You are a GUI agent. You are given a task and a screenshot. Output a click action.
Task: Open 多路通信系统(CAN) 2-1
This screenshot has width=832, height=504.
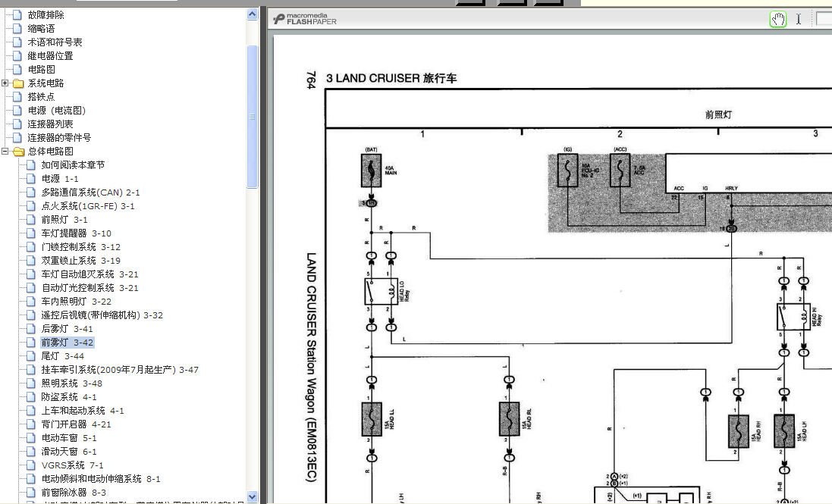pos(91,193)
